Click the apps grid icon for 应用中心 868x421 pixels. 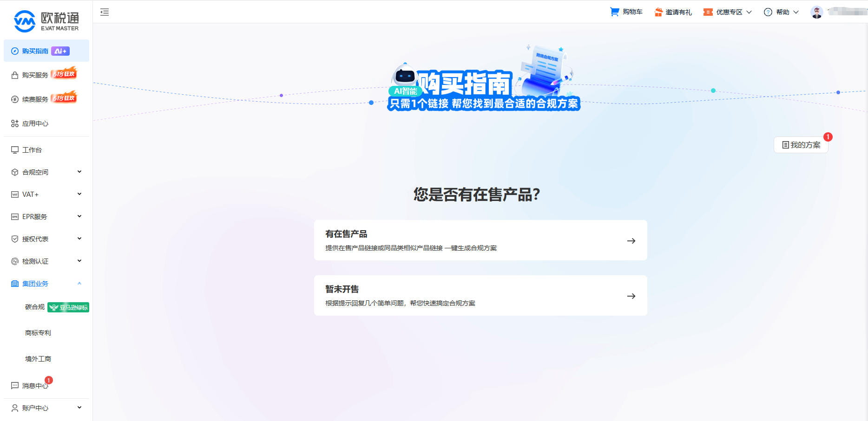click(15, 123)
